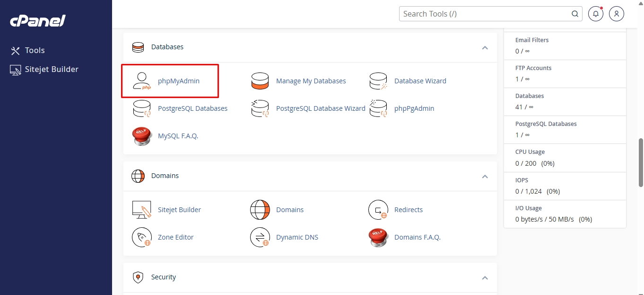Collapse the Databases section
Viewport: 644px width, 295px height.
(x=485, y=48)
